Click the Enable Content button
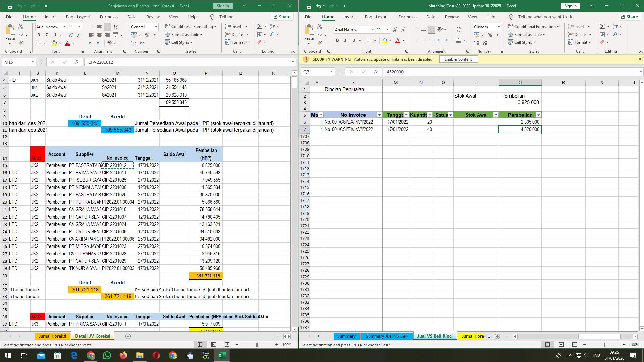The image size is (644, 362). [458, 59]
